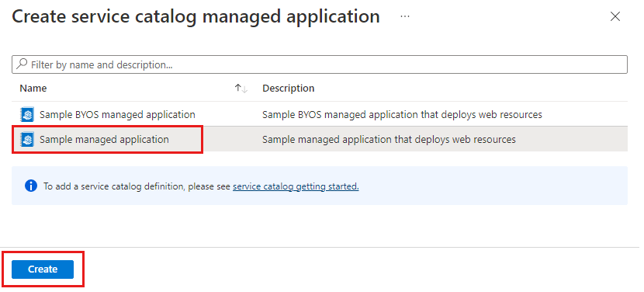644x292 pixels.
Task: Click the Create button
Action: [x=43, y=269]
